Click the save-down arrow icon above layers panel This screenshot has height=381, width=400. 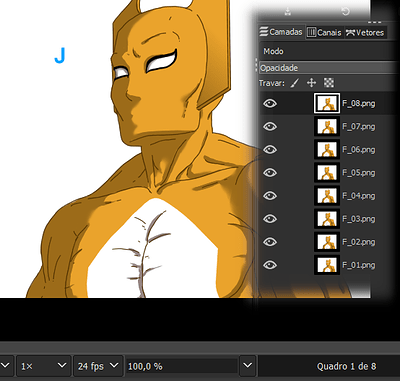click(x=288, y=12)
